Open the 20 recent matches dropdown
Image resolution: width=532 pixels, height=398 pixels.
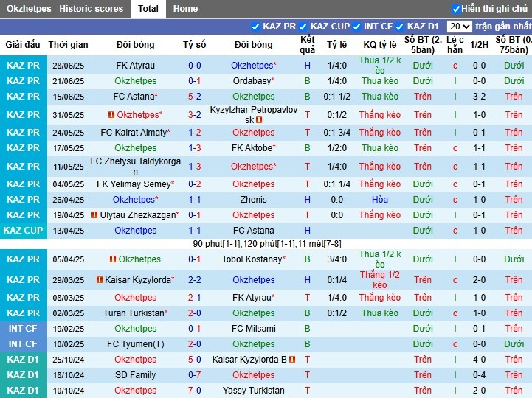(x=460, y=27)
